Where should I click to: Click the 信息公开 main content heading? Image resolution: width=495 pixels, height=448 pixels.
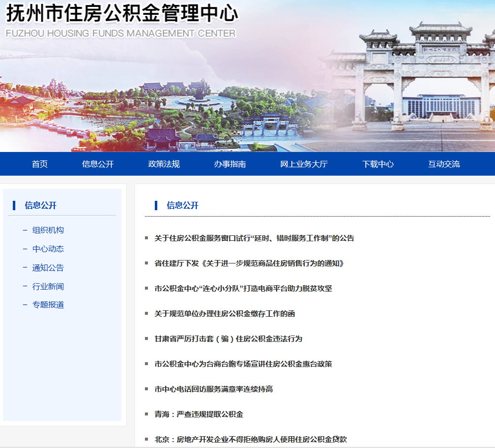pos(182,205)
